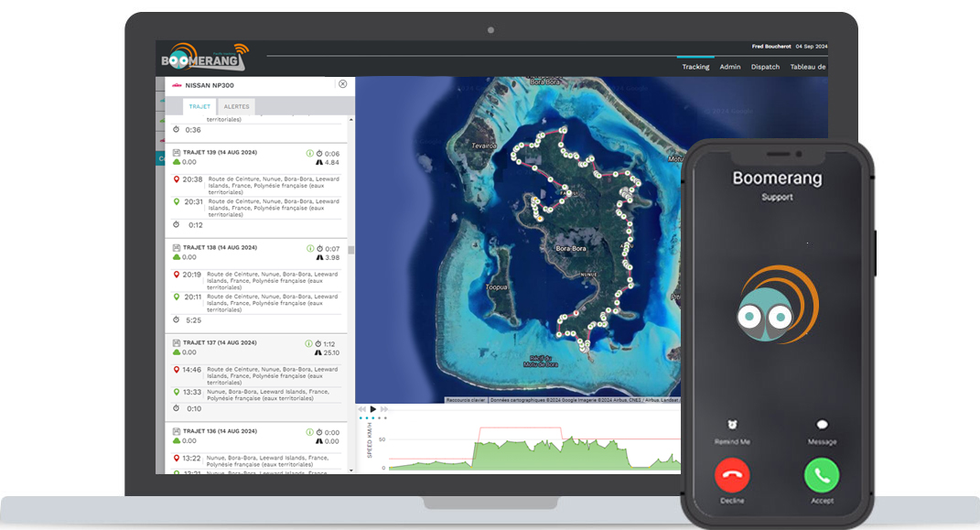
Task: Click the save icon of Trajet 139
Action: click(177, 153)
